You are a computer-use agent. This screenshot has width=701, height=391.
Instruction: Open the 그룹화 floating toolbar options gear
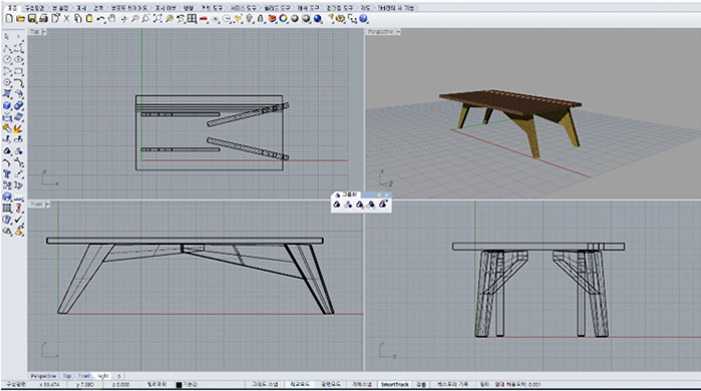click(x=379, y=195)
